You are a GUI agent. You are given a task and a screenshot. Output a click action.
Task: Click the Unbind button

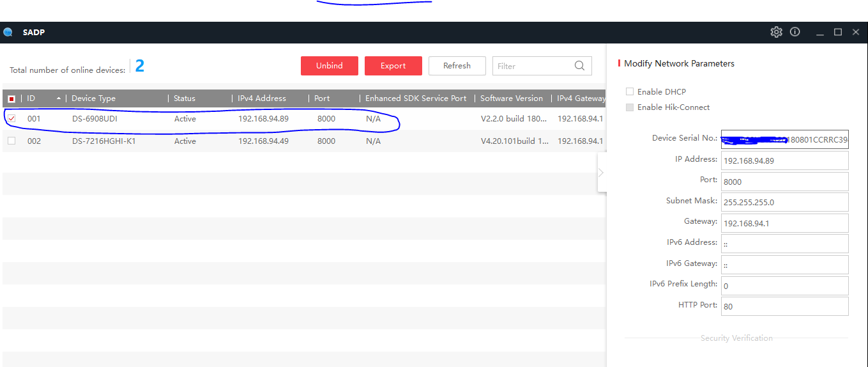click(x=329, y=66)
